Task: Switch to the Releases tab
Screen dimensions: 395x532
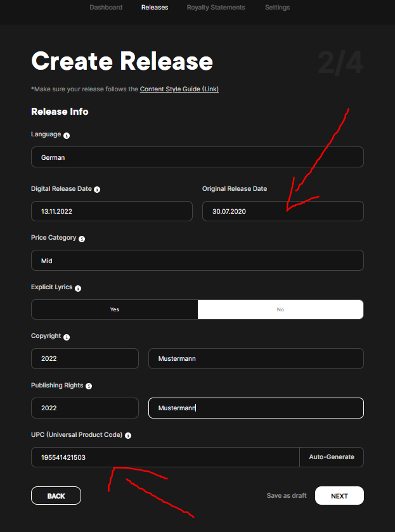Action: coord(155,7)
